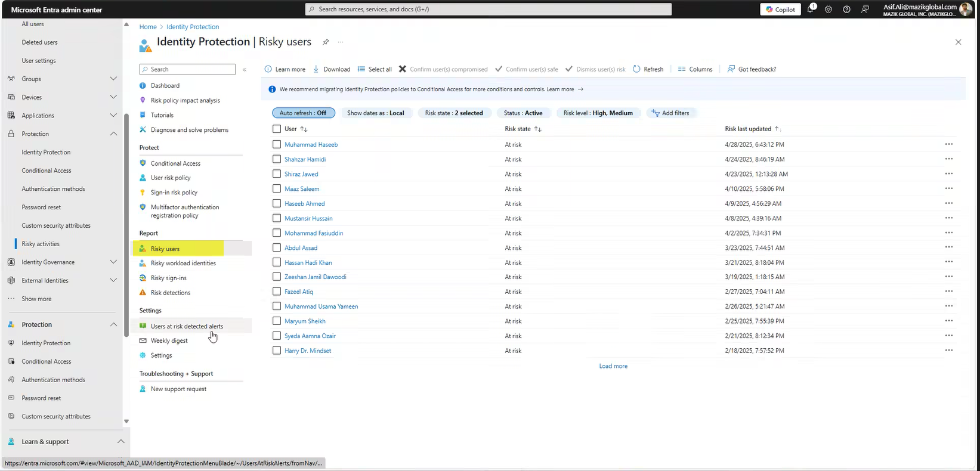Open New support request

point(178,389)
